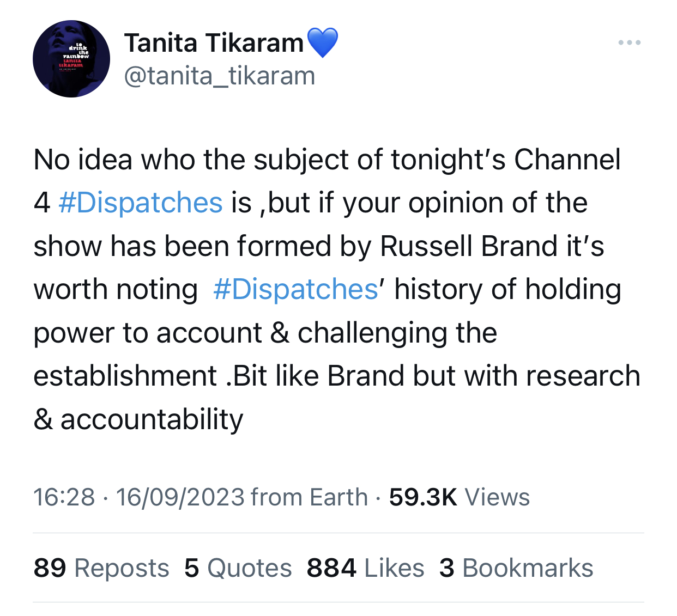Open the first #Dispatches hashtag after Channel 4
This screenshot has height=616, width=677.
coord(140,203)
